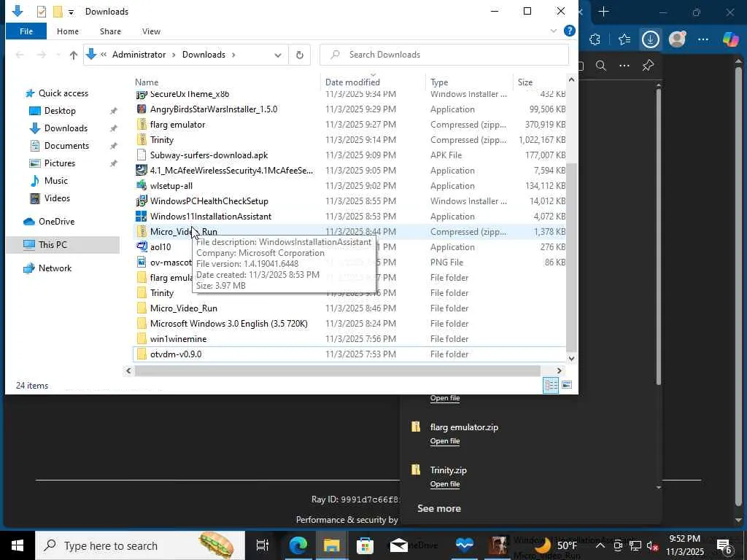Select This PC in navigation pane
747x560 pixels.
point(53,245)
